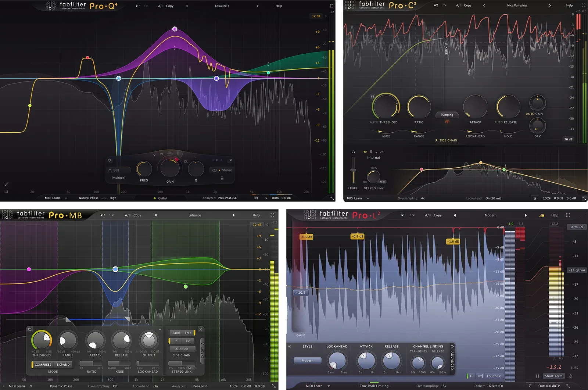
Task: Close the Pro-MB band controls panel
Action: click(x=201, y=329)
